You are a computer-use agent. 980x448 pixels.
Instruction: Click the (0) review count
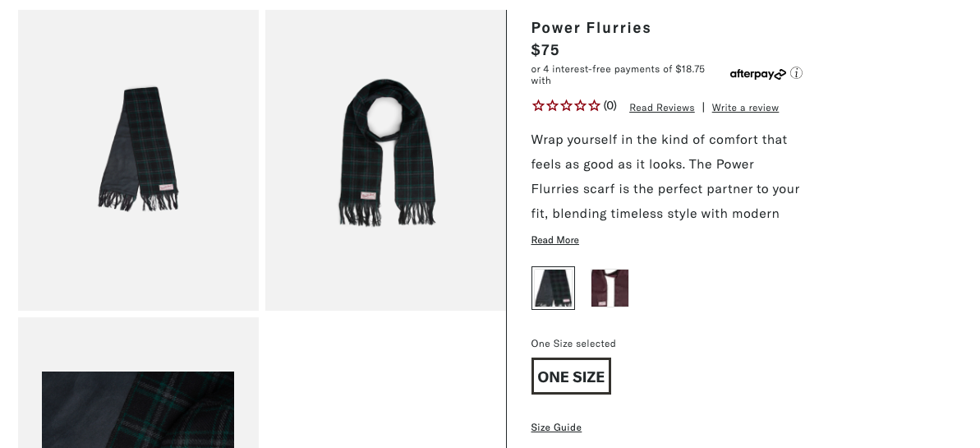click(x=610, y=105)
